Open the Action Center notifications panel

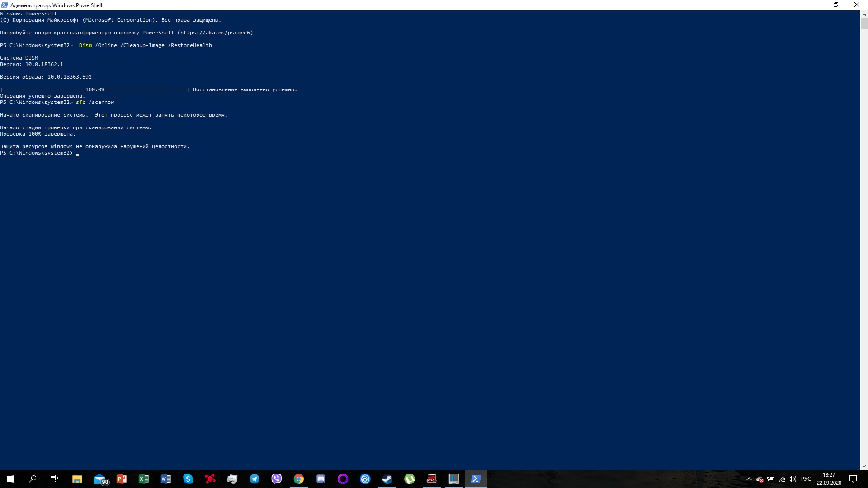tap(853, 479)
